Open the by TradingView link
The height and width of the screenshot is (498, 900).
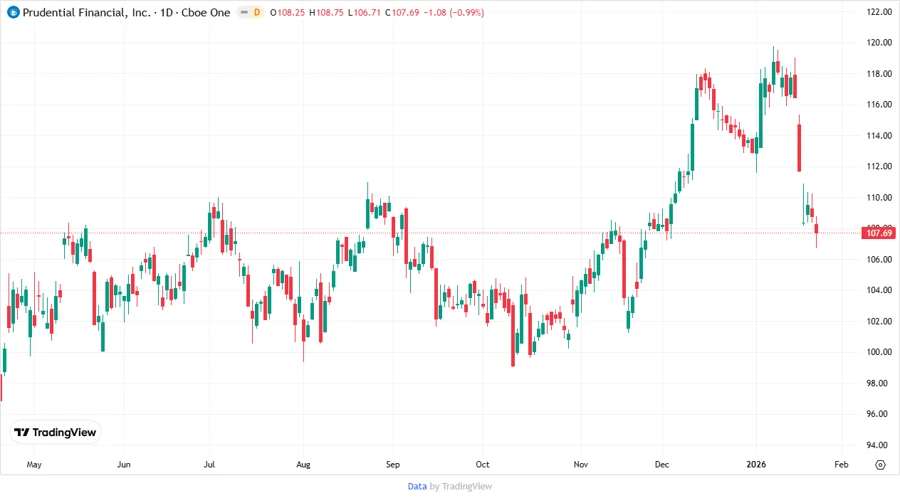[x=461, y=486]
